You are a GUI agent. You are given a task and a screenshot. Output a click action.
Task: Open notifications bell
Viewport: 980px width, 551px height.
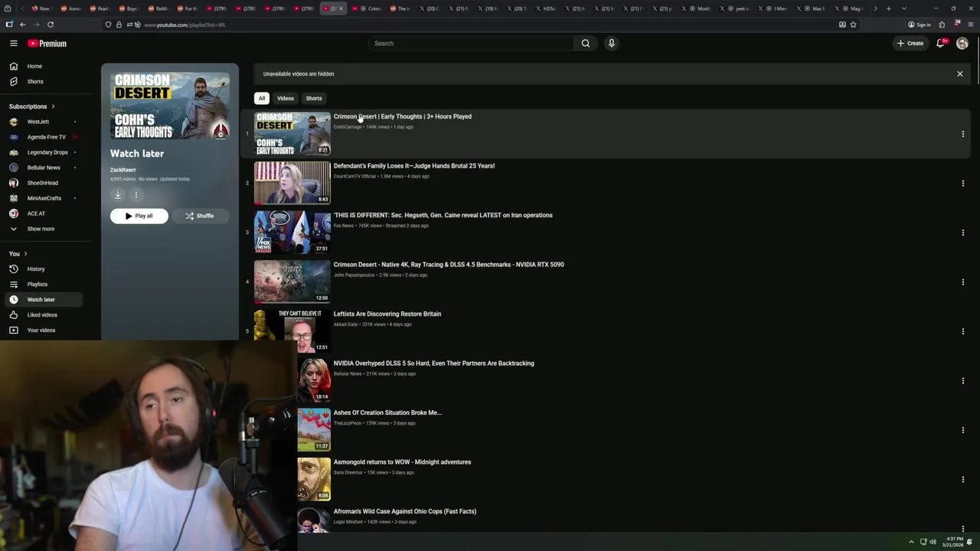tap(941, 44)
